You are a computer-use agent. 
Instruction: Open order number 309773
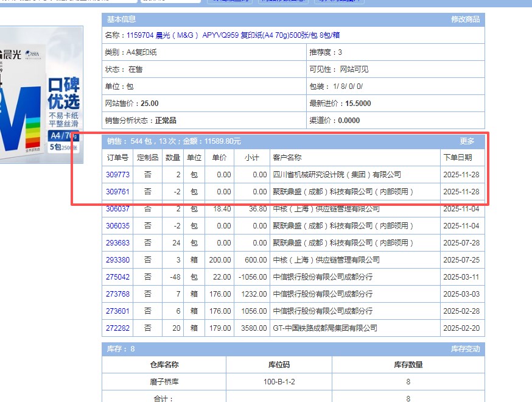click(117, 175)
